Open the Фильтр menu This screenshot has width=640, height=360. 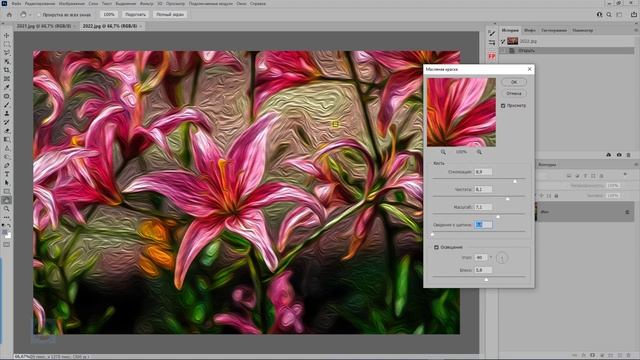click(x=147, y=4)
